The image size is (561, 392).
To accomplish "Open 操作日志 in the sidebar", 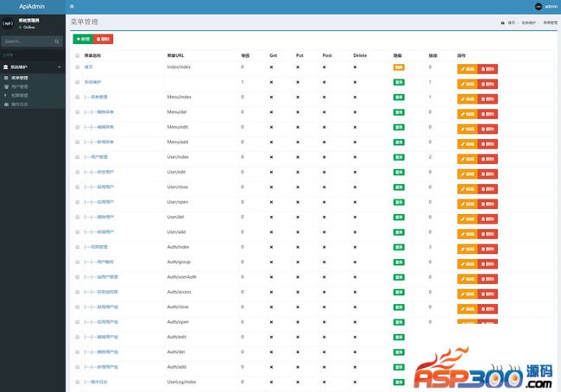I will [20, 103].
